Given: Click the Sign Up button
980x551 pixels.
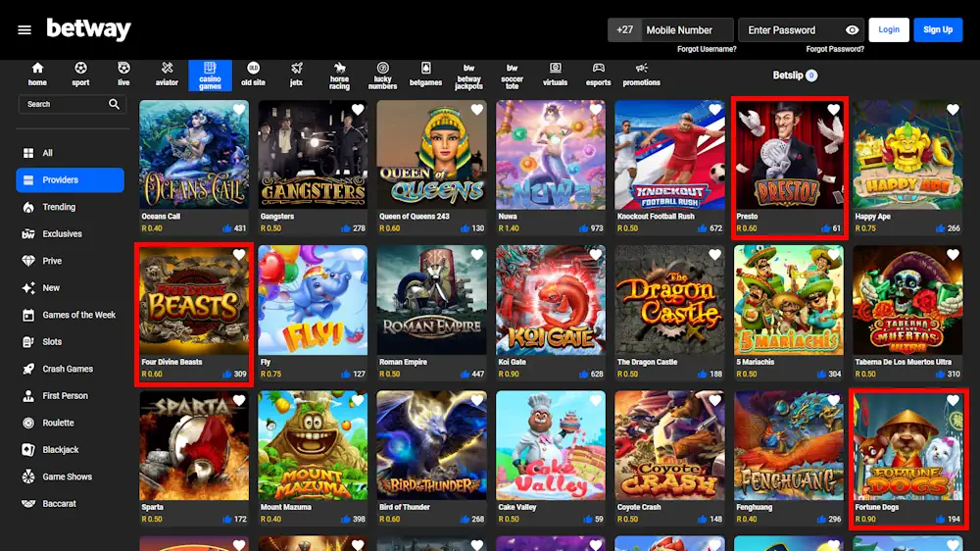Looking at the screenshot, I should (x=938, y=30).
